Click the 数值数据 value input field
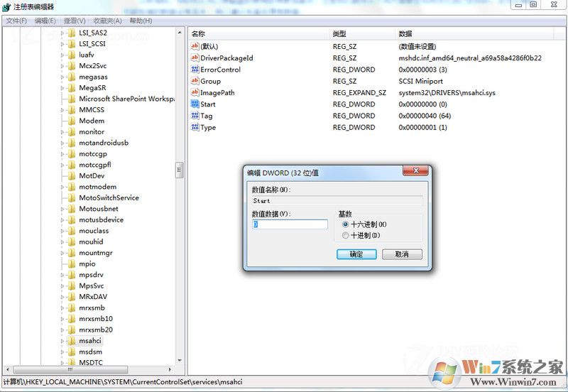 tap(290, 224)
